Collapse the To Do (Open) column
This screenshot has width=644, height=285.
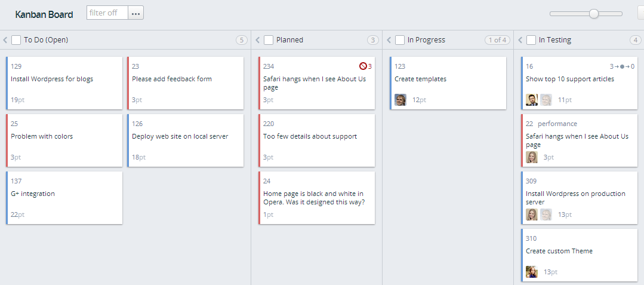(5, 40)
